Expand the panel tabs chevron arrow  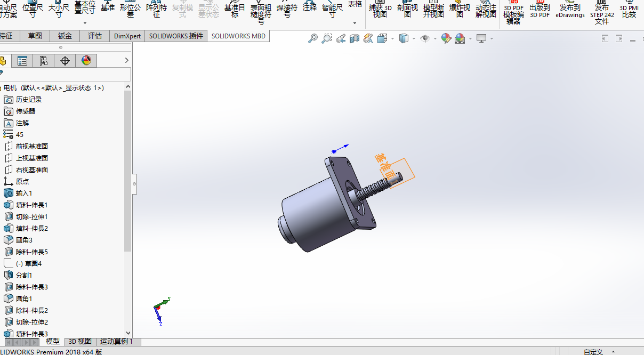click(x=126, y=61)
